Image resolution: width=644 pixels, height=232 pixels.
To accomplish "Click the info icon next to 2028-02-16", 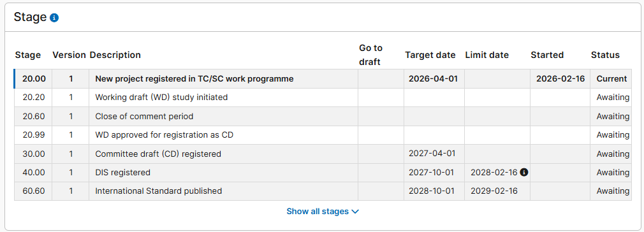I will point(523,173).
